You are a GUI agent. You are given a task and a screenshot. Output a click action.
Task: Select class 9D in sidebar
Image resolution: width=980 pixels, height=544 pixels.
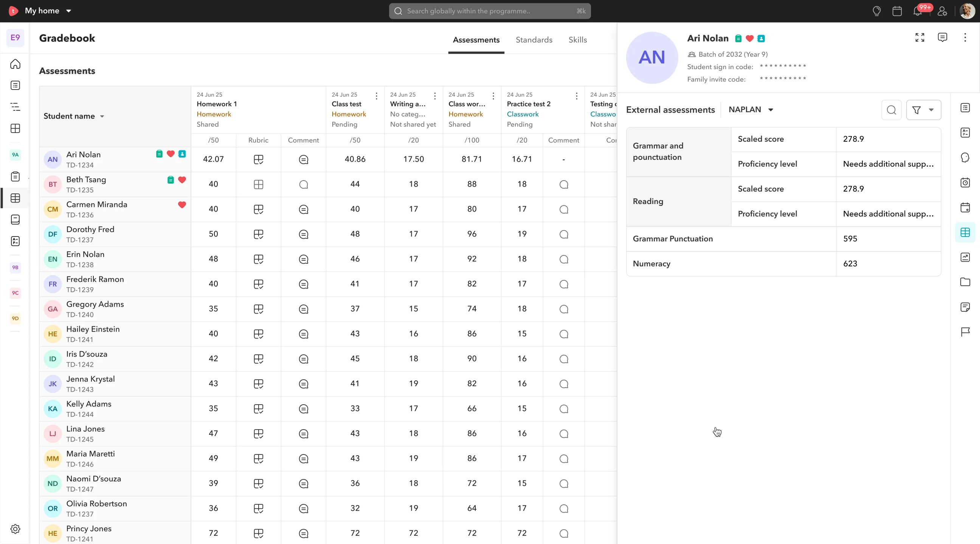pos(15,318)
